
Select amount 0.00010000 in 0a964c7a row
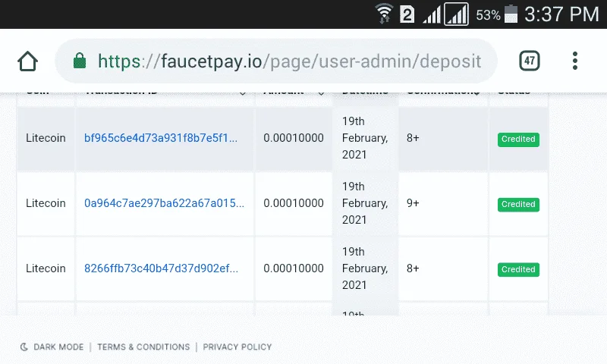pyautogui.click(x=294, y=203)
